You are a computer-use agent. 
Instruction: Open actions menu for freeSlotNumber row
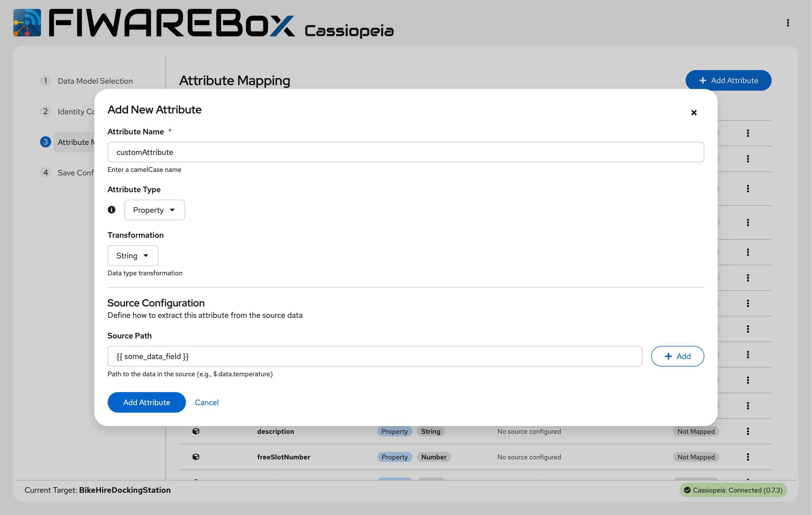[x=748, y=457]
